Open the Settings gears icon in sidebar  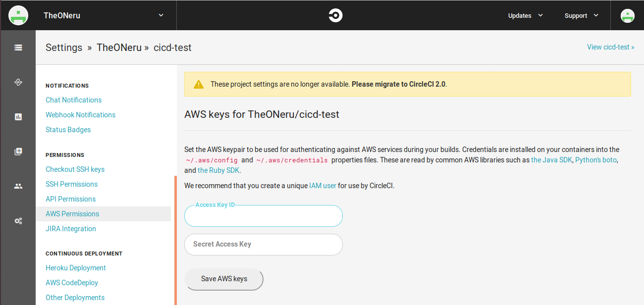(x=18, y=221)
